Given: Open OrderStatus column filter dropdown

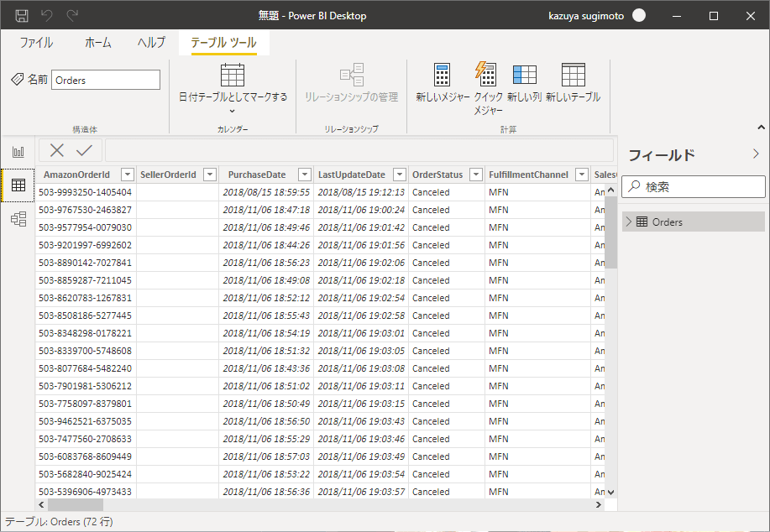Looking at the screenshot, I should [x=476, y=175].
